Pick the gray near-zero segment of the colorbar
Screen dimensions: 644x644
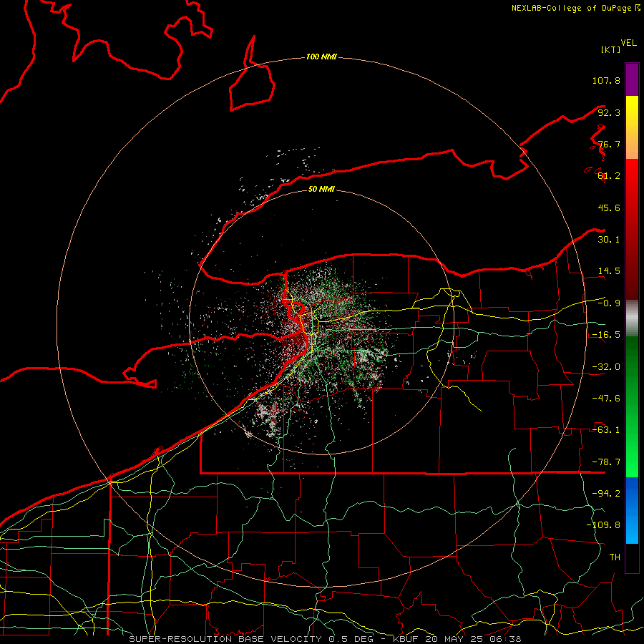pyautogui.click(x=632, y=318)
